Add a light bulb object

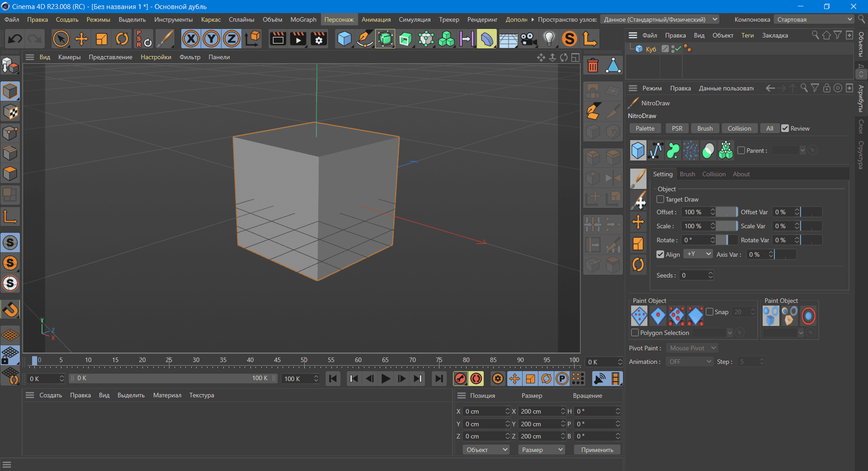(x=549, y=39)
